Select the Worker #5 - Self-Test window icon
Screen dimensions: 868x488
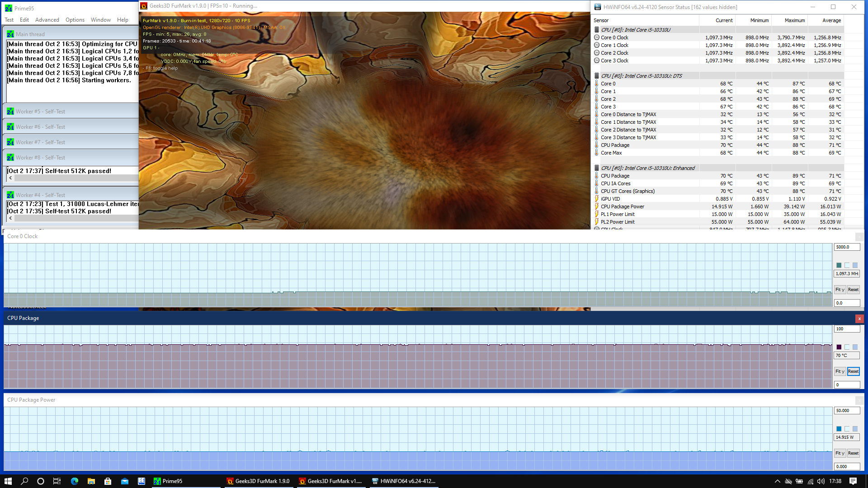[10, 112]
